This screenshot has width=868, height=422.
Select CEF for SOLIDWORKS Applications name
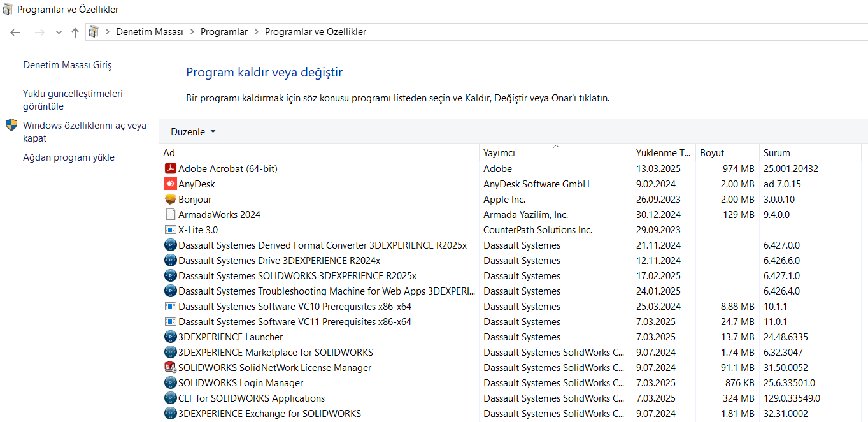tap(252, 398)
